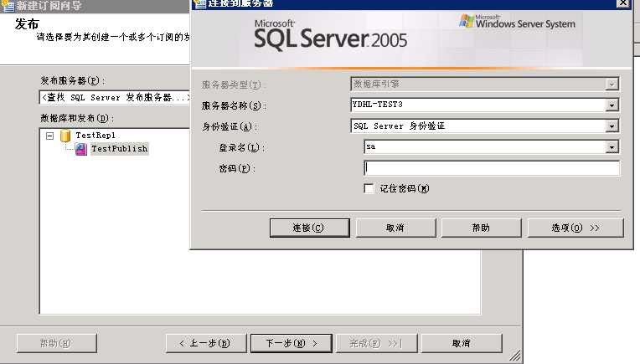Click the SQL Server 身份验证 authentication value
Viewport: 640px width, 364px height.
coord(399,126)
